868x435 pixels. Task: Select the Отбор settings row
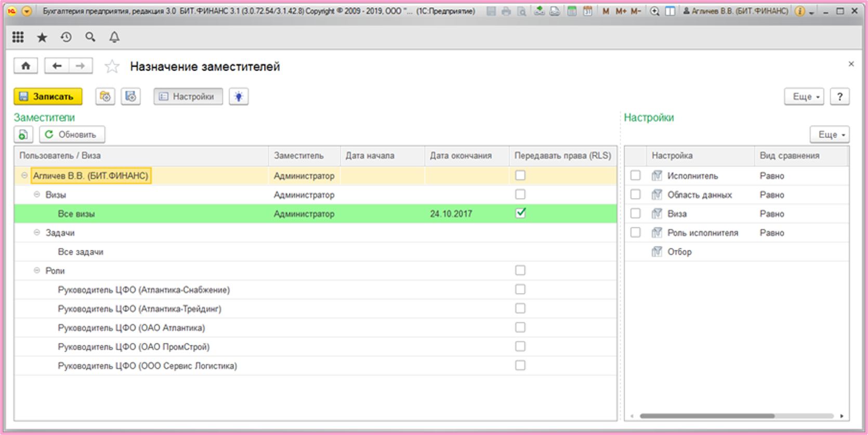pyautogui.click(x=737, y=252)
